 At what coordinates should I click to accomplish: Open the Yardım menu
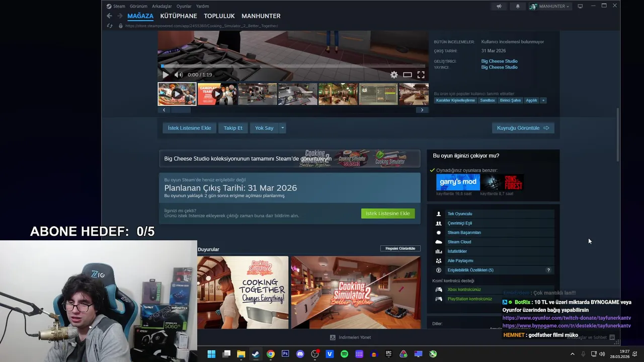point(202,6)
